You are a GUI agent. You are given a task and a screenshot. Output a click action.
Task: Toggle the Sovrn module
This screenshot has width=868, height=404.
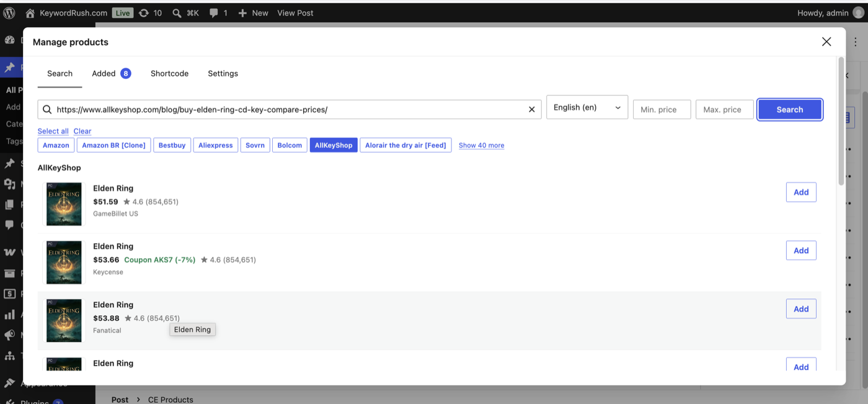pos(255,145)
